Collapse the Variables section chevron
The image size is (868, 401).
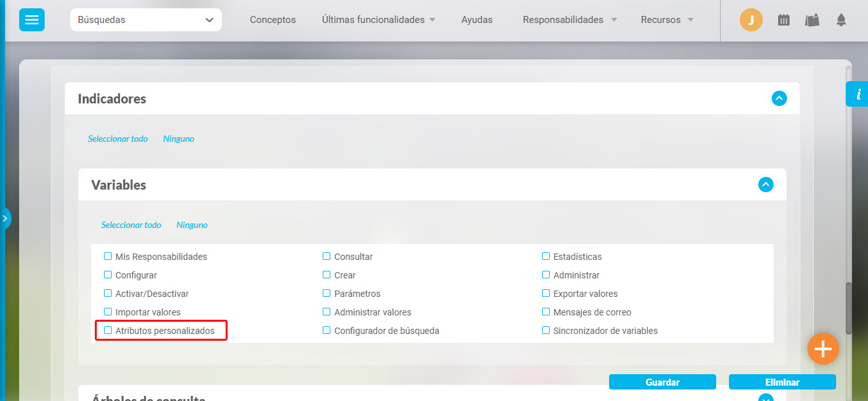coord(765,185)
